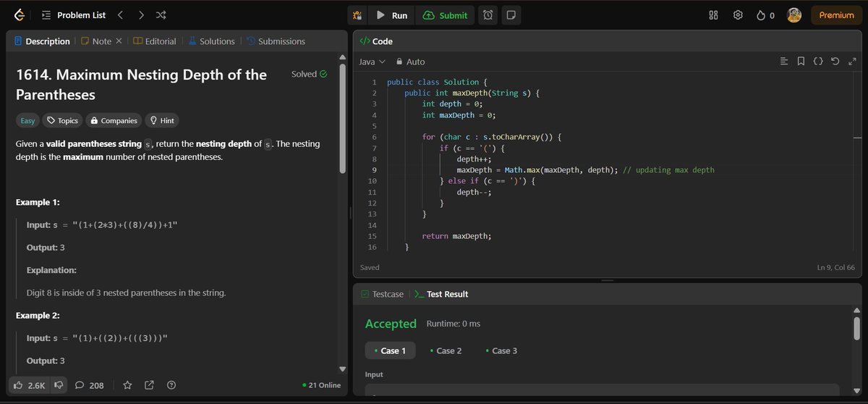
Task: Open the Java language dropdown
Action: click(x=373, y=62)
